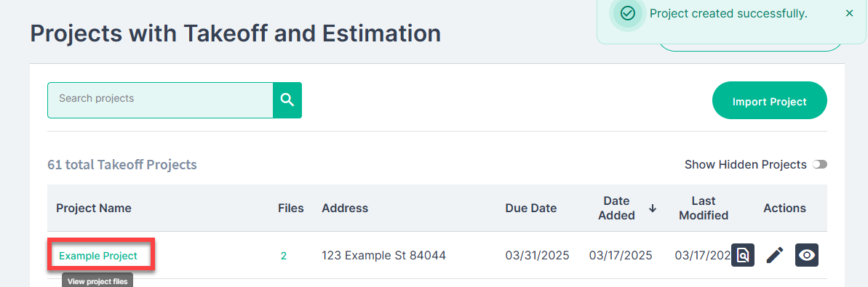
Task: Enable the Show Hidden Projects switch
Action: pyautogui.click(x=820, y=165)
